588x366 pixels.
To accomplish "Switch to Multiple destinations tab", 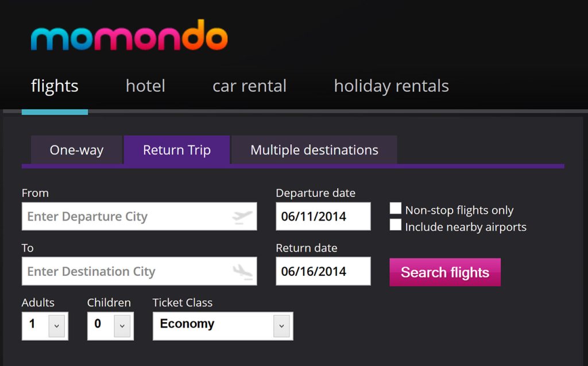I will tap(314, 150).
